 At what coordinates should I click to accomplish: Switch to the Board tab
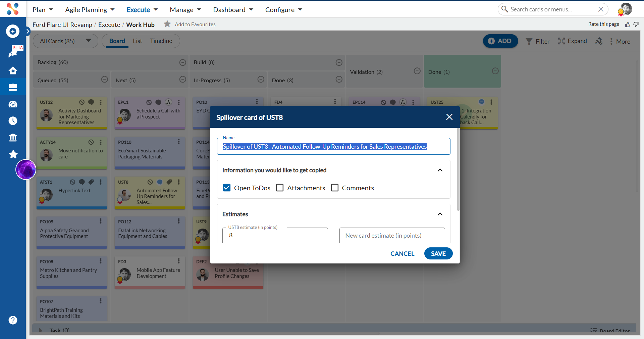117,41
